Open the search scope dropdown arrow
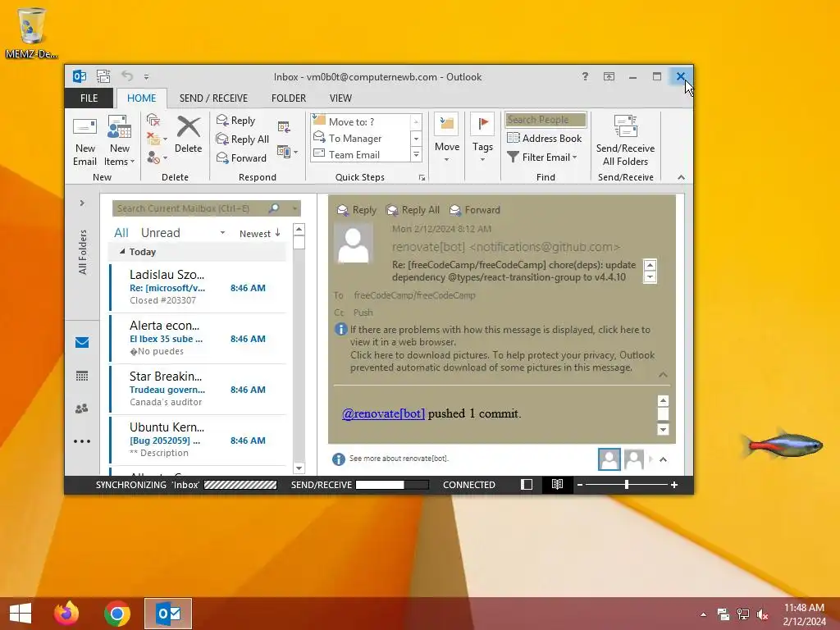This screenshot has height=630, width=840. click(294, 208)
